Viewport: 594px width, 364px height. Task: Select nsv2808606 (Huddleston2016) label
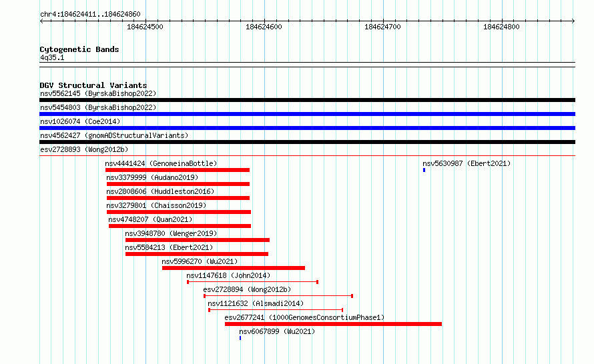pyautogui.click(x=160, y=191)
